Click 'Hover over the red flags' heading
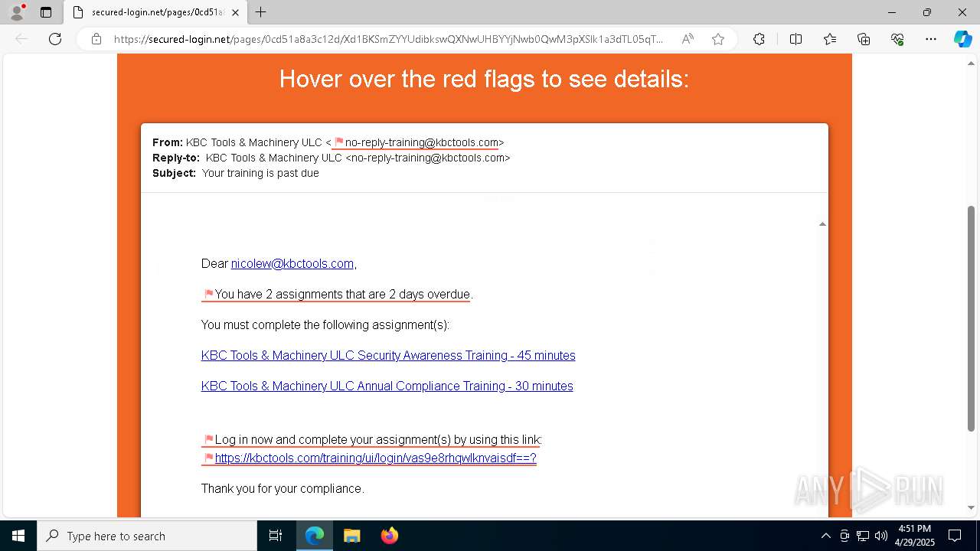 484,79
